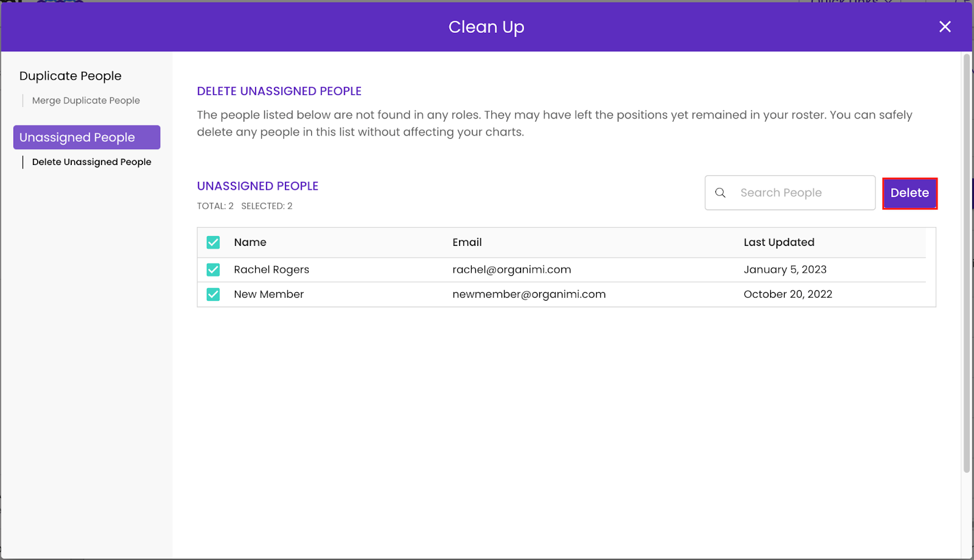
Task: Open Delete Unassigned People from the sidebar
Action: click(91, 162)
